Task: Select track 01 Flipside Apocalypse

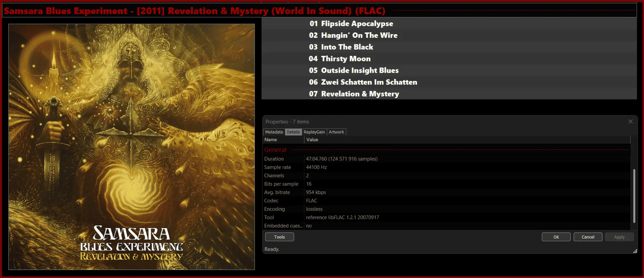Action: (449, 23)
